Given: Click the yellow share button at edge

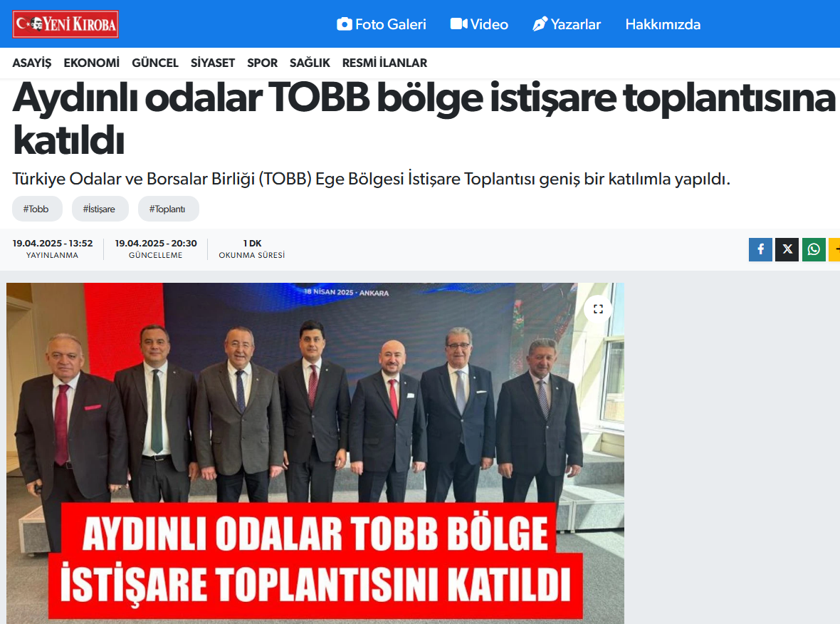Looking at the screenshot, I should tap(834, 249).
